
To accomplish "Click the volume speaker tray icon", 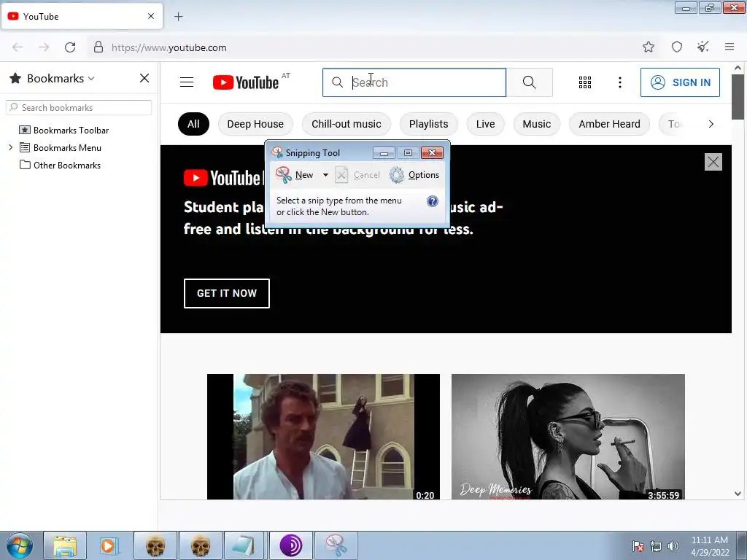I will click(673, 546).
